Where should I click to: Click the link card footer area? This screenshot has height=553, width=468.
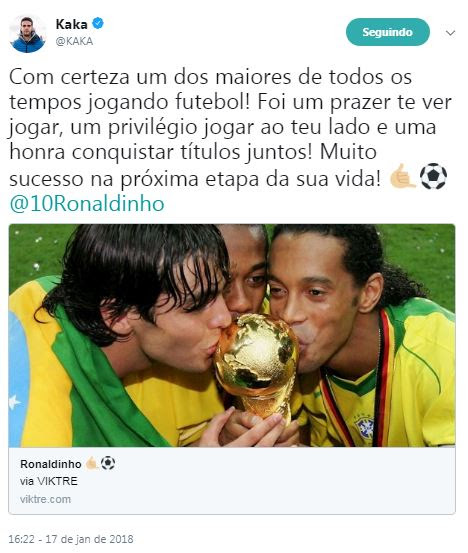[x=232, y=480]
